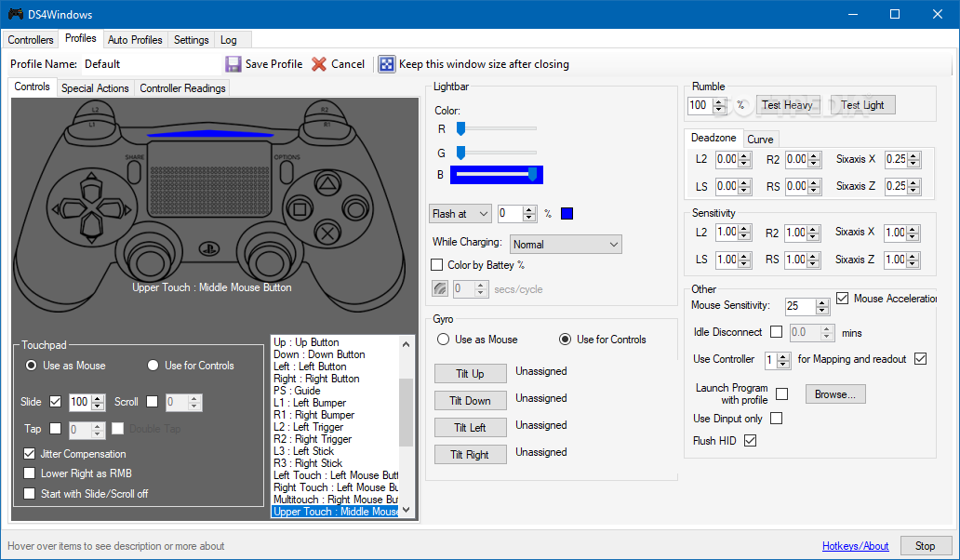Switch to Auto Profiles tab
The image size is (960, 560).
click(x=135, y=40)
